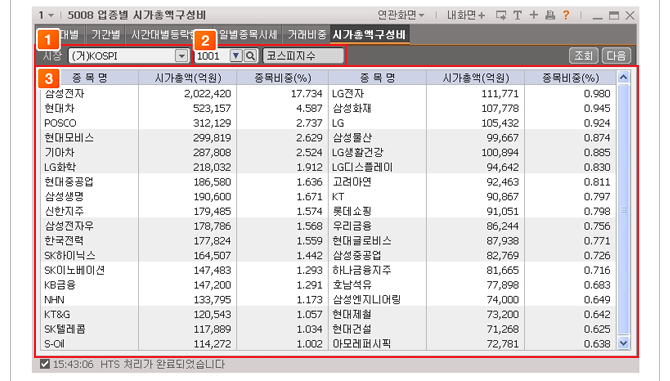Screen dimensions: 670x381
Task: Click the scroll-up arrow of the table
Action: [623, 77]
